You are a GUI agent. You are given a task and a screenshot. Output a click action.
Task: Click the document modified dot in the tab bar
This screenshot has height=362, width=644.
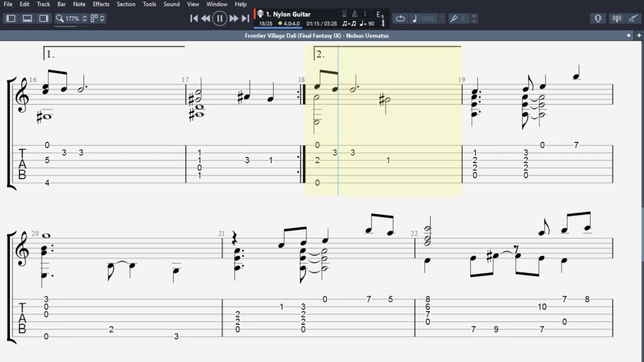[x=629, y=36]
